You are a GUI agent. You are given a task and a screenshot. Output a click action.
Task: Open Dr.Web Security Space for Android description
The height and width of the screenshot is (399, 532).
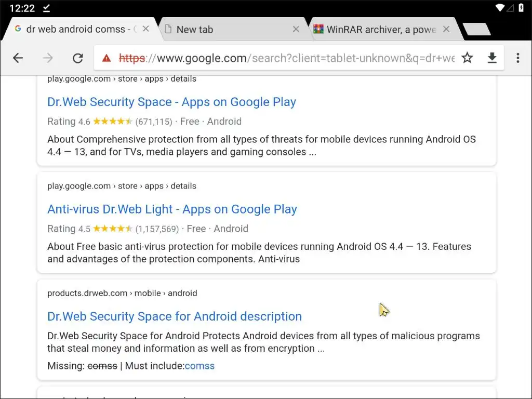(x=174, y=316)
